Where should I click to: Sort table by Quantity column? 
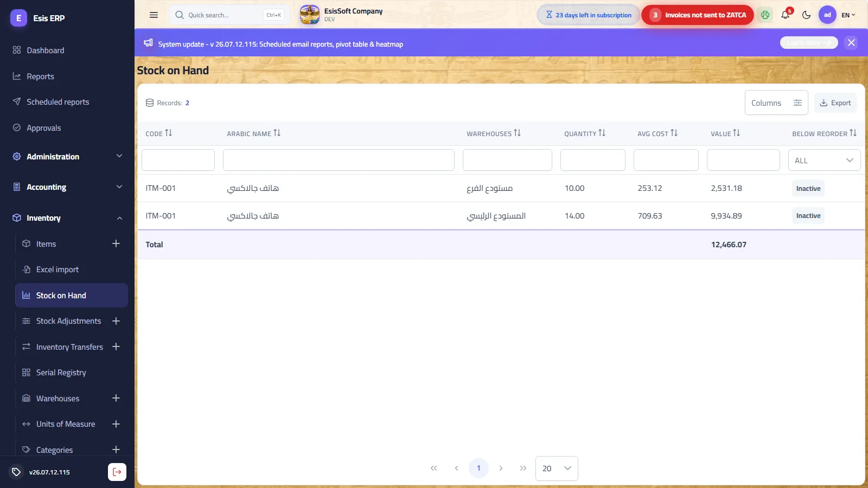585,133
